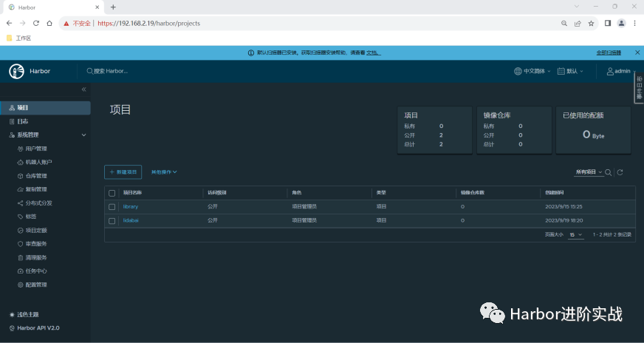644x343 pixels.
Task: Reload the browser page
Action: [36, 24]
